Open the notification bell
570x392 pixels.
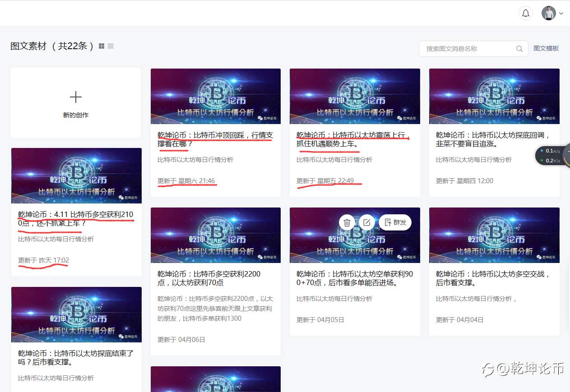(x=526, y=13)
